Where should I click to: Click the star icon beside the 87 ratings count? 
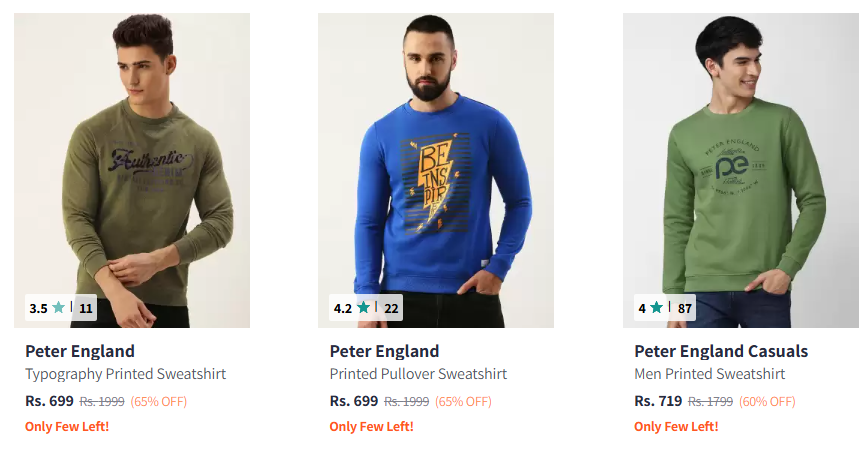pos(656,308)
